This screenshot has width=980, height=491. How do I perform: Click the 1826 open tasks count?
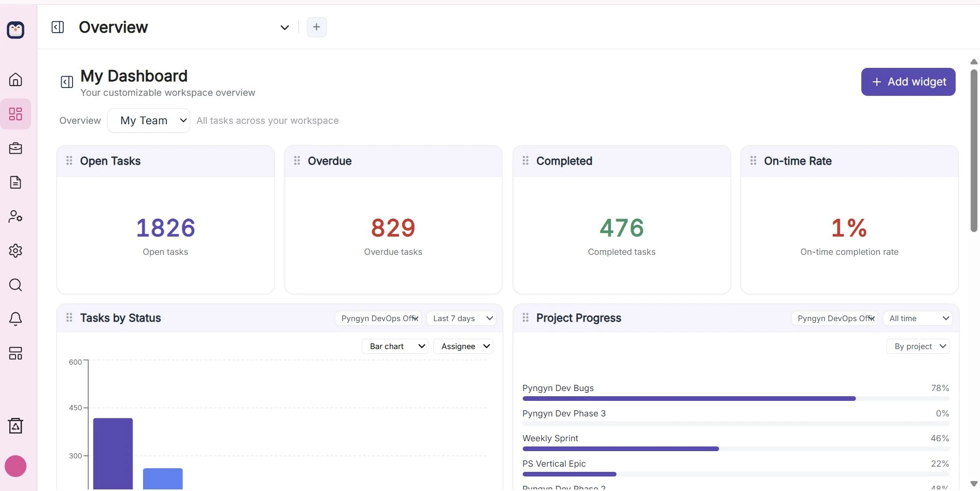tap(165, 228)
